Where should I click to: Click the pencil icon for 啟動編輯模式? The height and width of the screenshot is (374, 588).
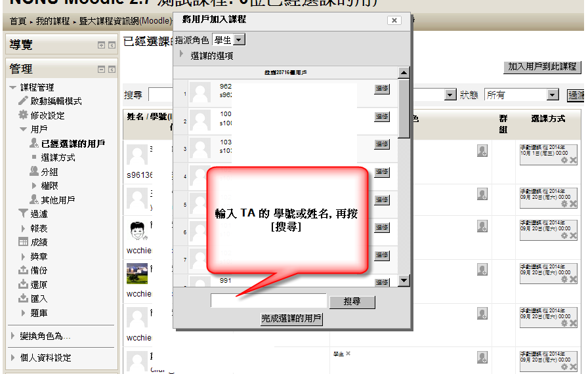pos(24,101)
